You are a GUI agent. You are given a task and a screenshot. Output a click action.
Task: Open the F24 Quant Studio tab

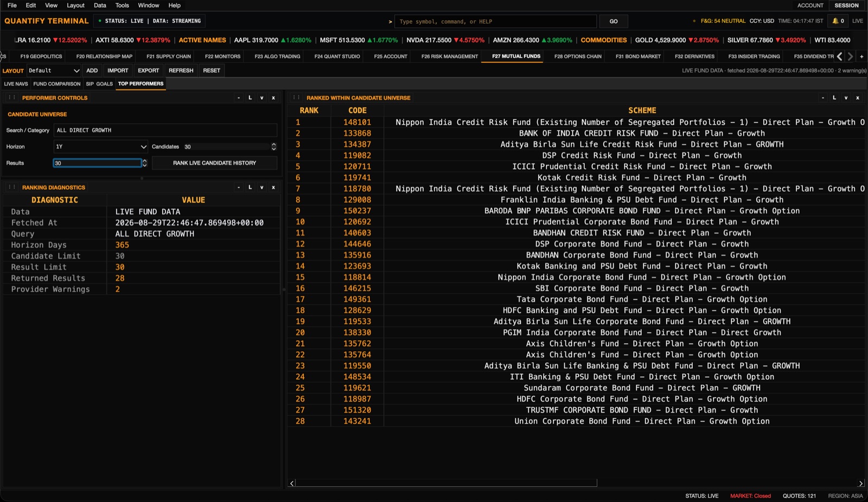pos(337,56)
